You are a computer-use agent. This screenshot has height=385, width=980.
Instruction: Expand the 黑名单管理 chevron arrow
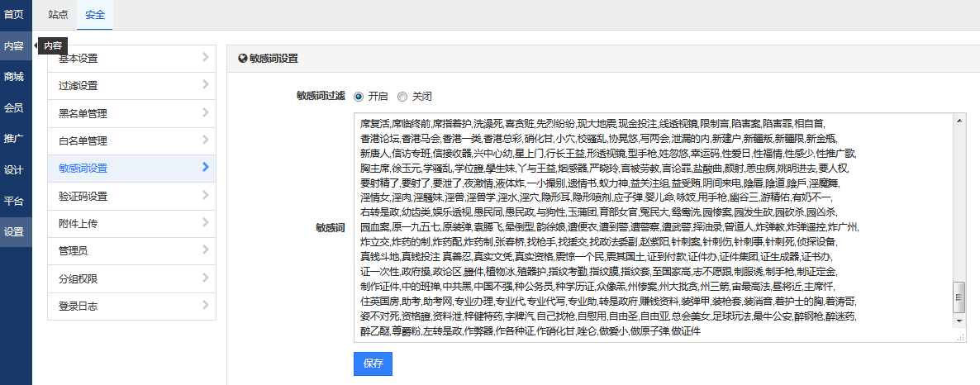204,112
